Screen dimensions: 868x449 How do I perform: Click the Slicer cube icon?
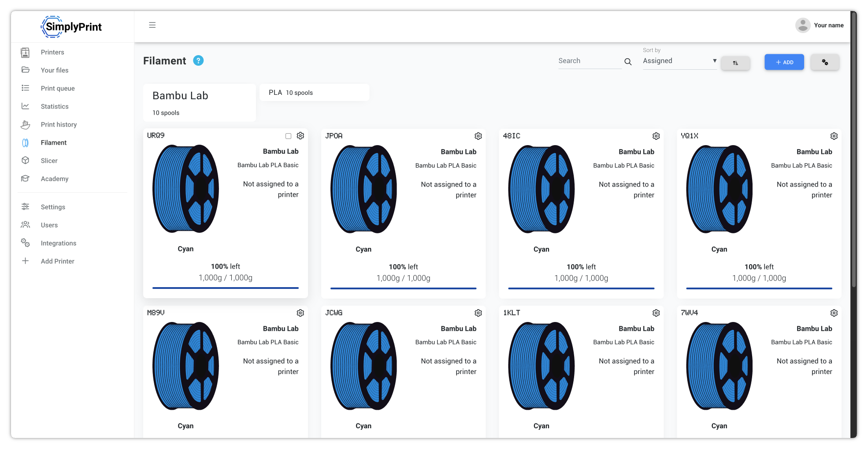(26, 161)
